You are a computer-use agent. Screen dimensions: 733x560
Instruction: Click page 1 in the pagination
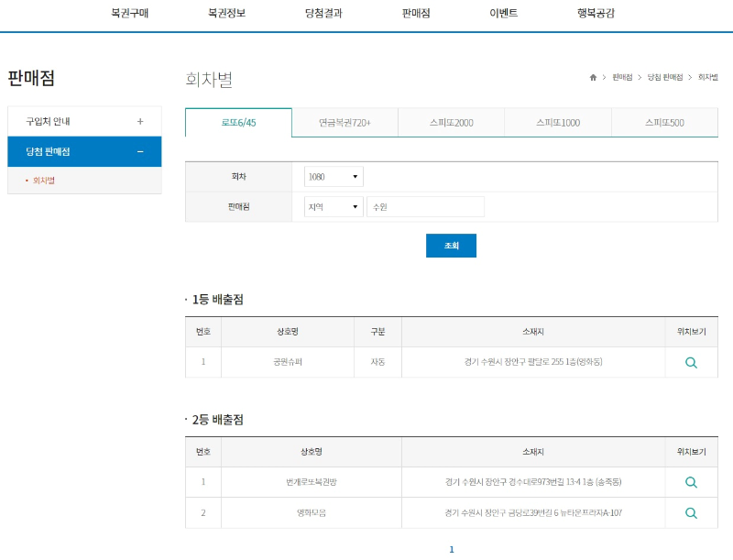click(451, 549)
